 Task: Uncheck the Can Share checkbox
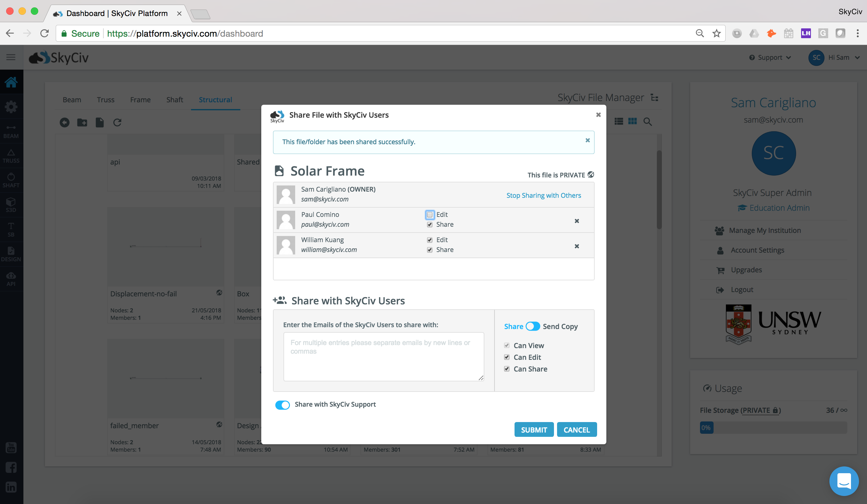click(507, 369)
